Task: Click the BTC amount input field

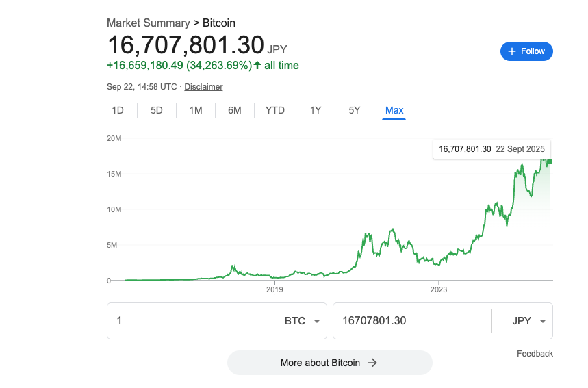Action: [186, 321]
